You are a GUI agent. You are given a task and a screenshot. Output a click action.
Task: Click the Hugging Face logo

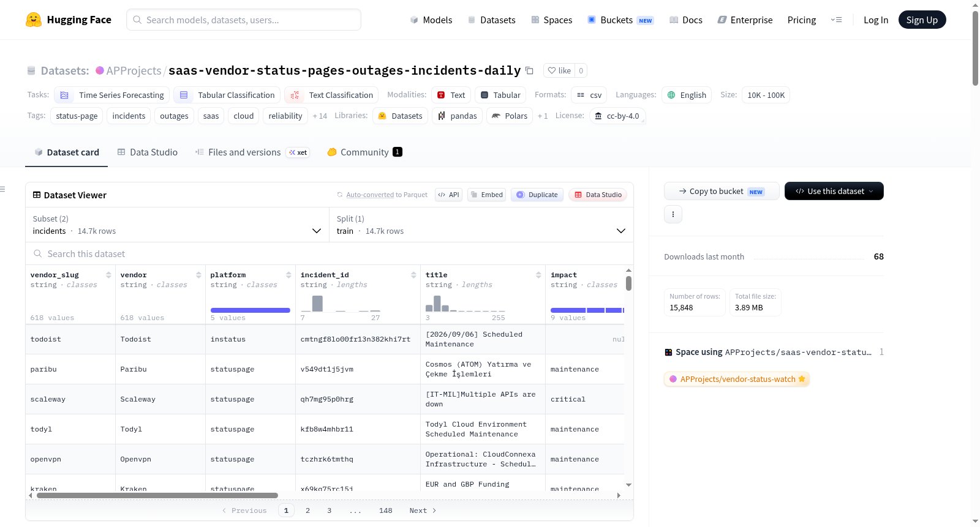coord(69,20)
